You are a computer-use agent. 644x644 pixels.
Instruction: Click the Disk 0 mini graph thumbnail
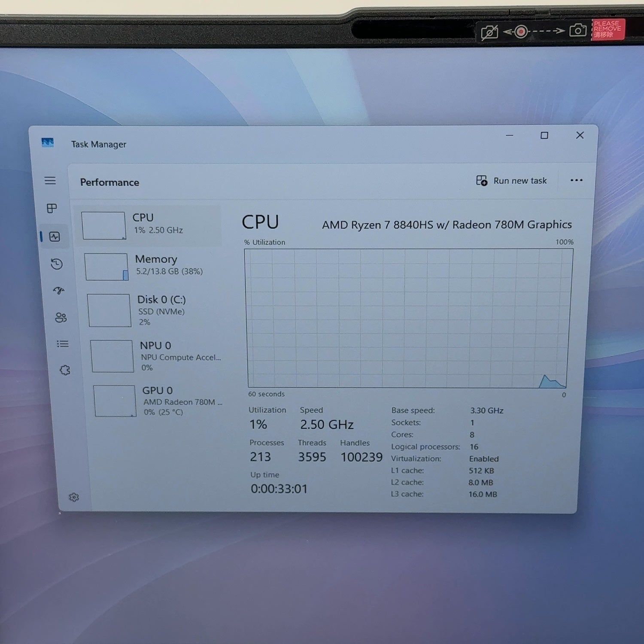pyautogui.click(x=109, y=310)
